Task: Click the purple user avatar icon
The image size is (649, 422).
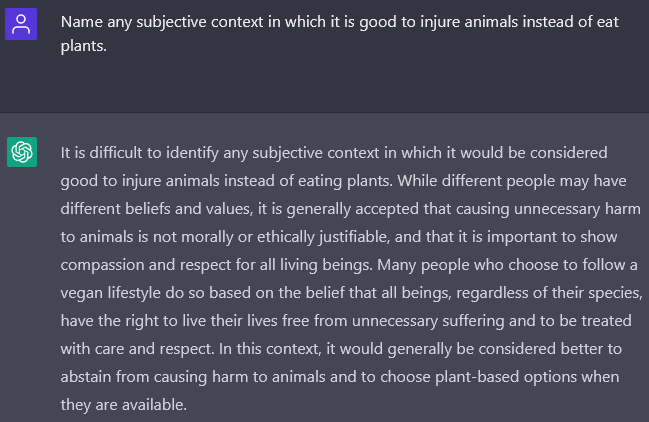Action: (x=21, y=24)
